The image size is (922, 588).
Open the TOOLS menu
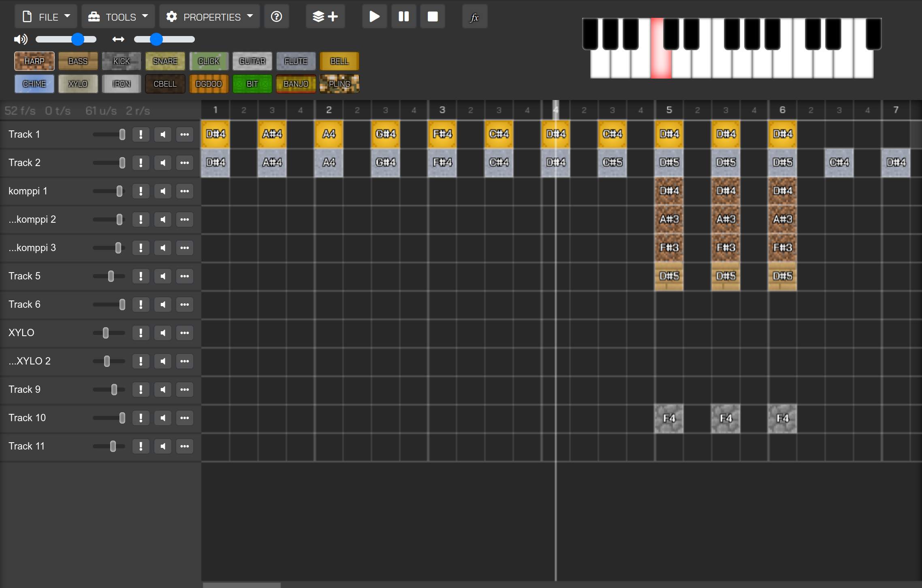[x=118, y=17]
